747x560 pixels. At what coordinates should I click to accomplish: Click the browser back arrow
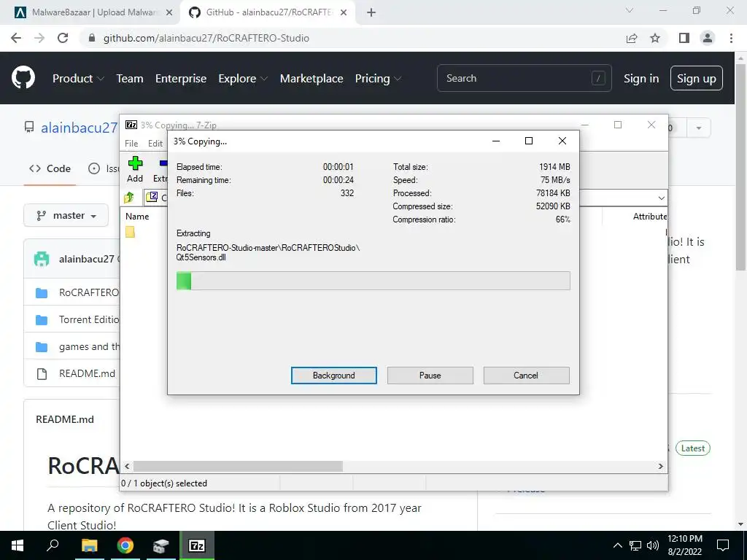pyautogui.click(x=16, y=38)
